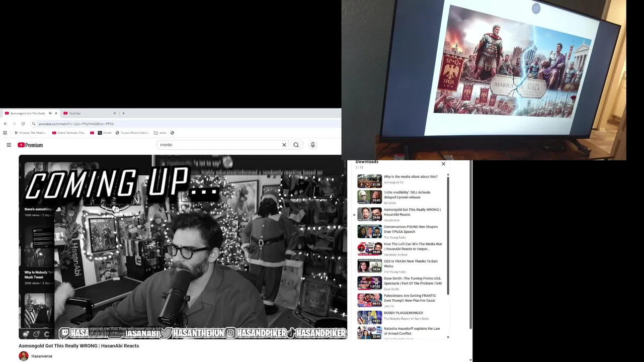Clear the msnbc search text
This screenshot has height=362, width=644.
[x=284, y=145]
